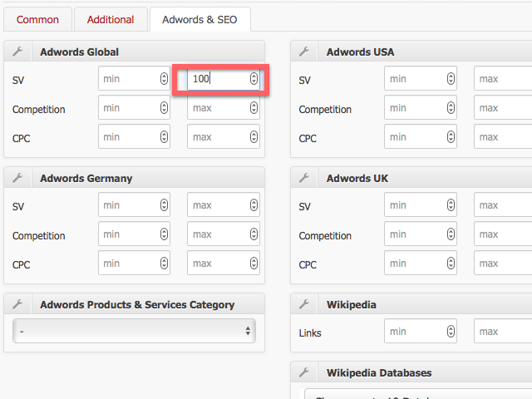Viewport: 532px width, 399px height.
Task: Use stepper on Wikipedia Links min
Action: pos(451,331)
